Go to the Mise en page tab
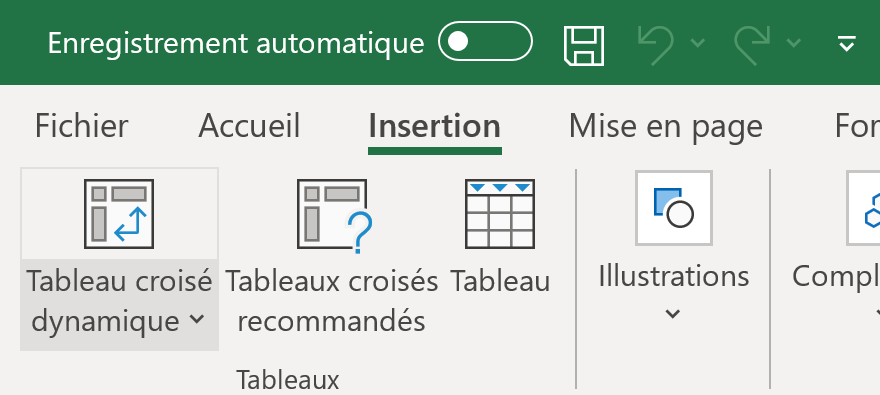The width and height of the screenshot is (880, 395). (x=666, y=127)
